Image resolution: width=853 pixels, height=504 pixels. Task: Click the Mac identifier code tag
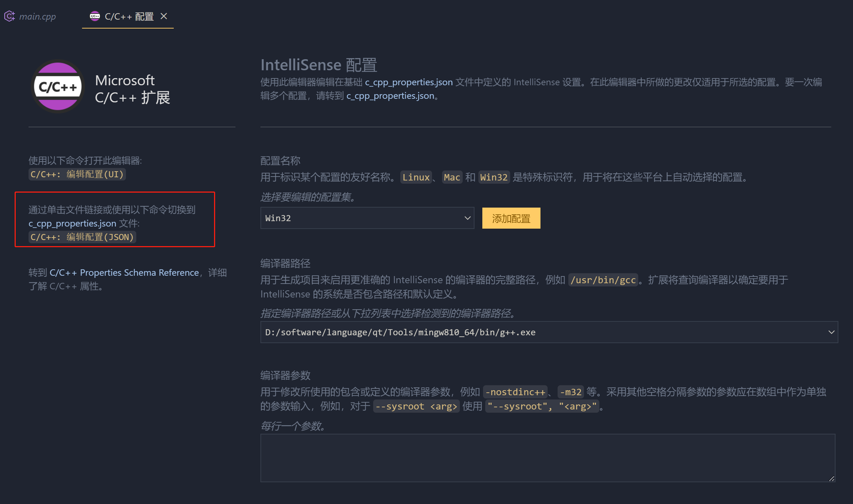[x=452, y=177]
